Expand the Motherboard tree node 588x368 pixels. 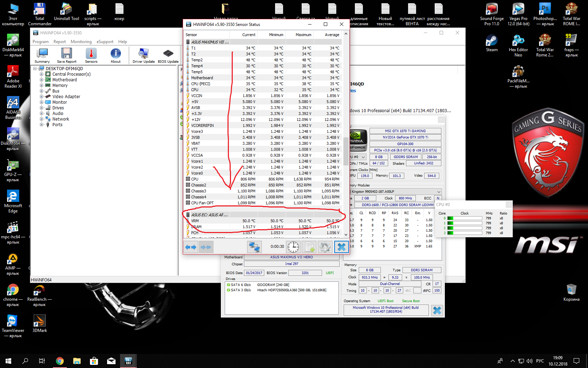42,80
